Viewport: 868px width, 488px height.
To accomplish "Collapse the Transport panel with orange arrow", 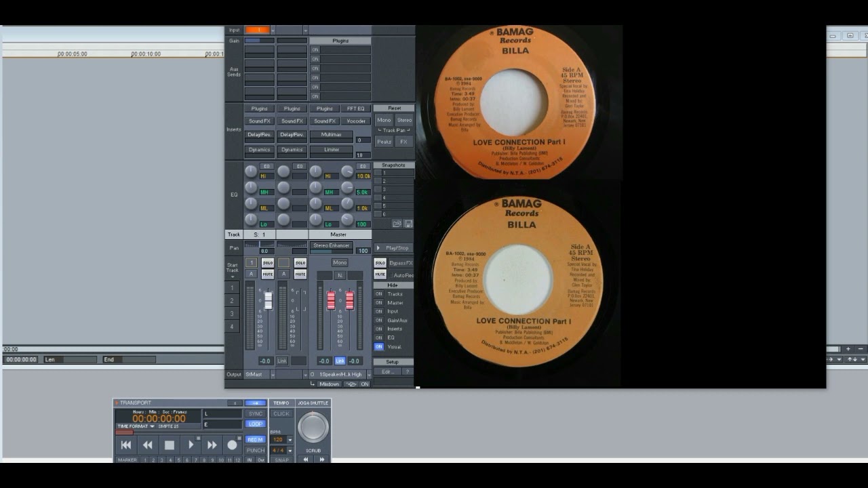I will click(117, 403).
